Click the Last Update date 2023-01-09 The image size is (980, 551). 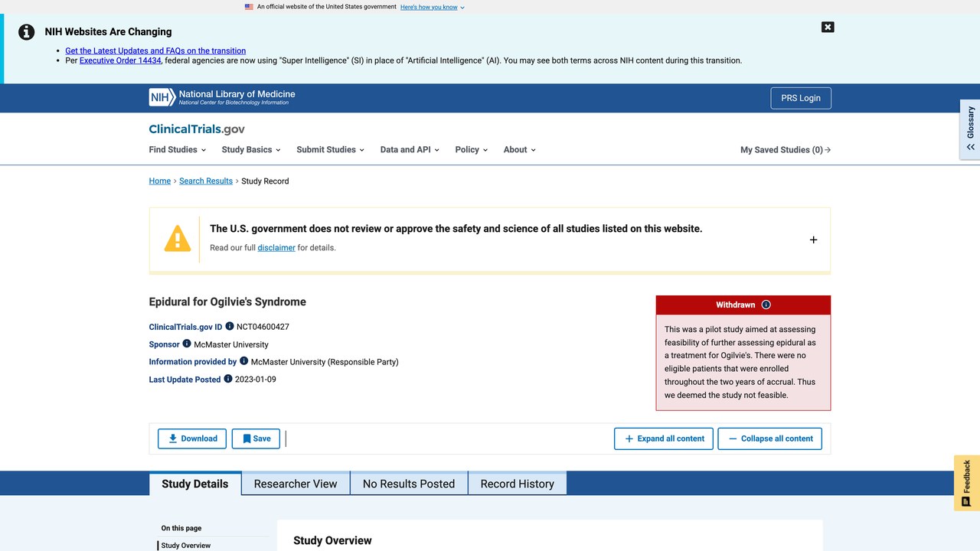256,380
